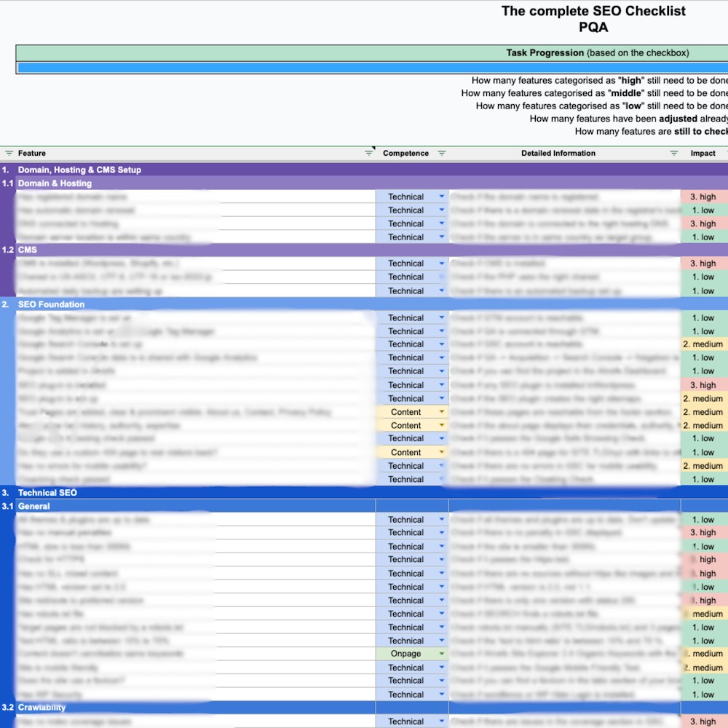
Task: Select the 'features have been adjusted already' line
Action: tap(629, 119)
